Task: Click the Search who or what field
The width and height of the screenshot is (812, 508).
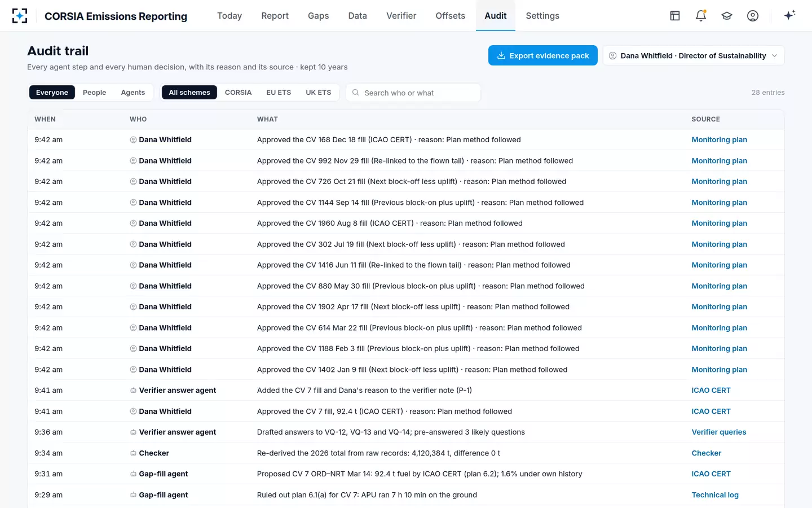Action: 413,93
